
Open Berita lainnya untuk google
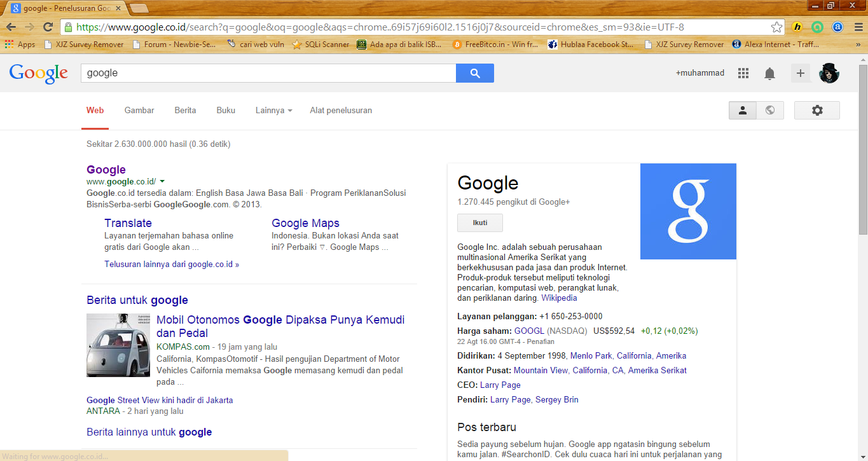149,432
